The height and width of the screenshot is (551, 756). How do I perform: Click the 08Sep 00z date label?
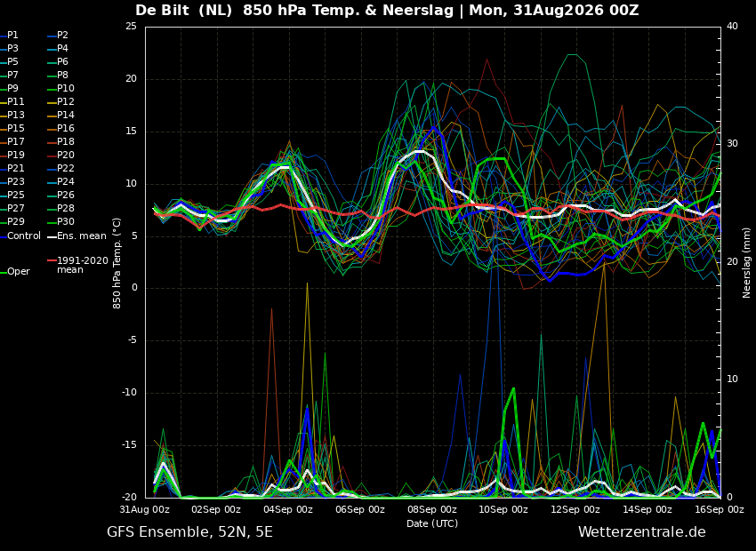pyautogui.click(x=432, y=509)
